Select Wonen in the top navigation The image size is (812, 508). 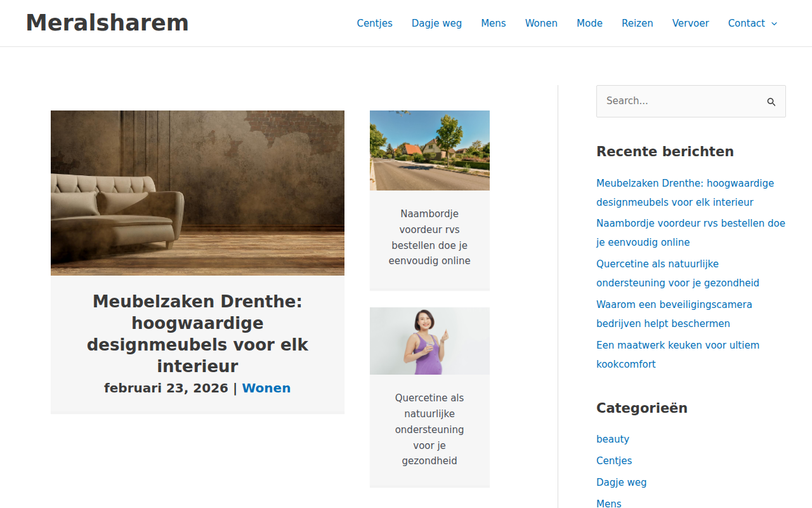tap(541, 23)
